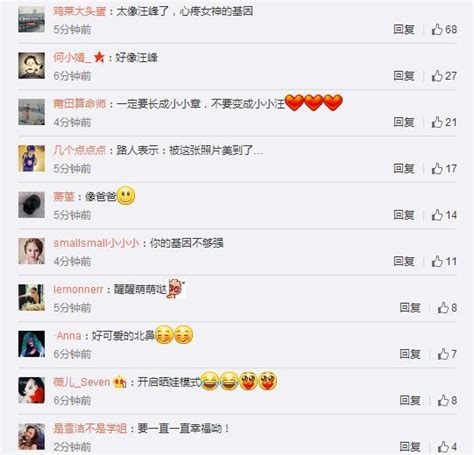Click 薇儿_Seven's avatar thumbnail
This screenshot has width=474, height=455.
coord(31,390)
